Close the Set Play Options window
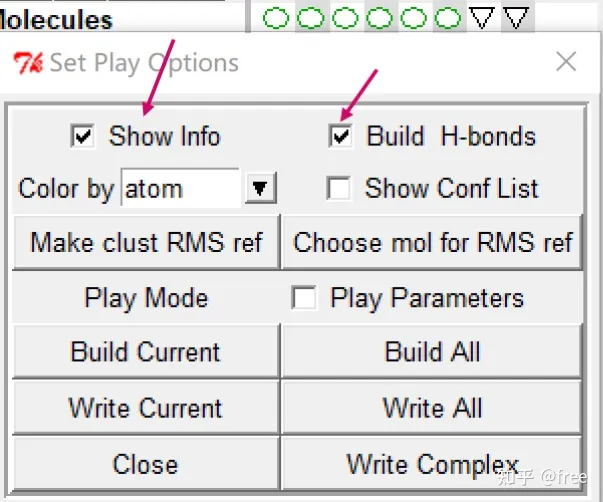The width and height of the screenshot is (603, 502). pos(566,63)
